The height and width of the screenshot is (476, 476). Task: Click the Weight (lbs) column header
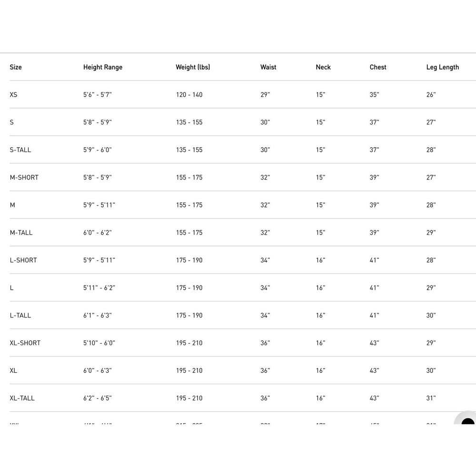(193, 67)
